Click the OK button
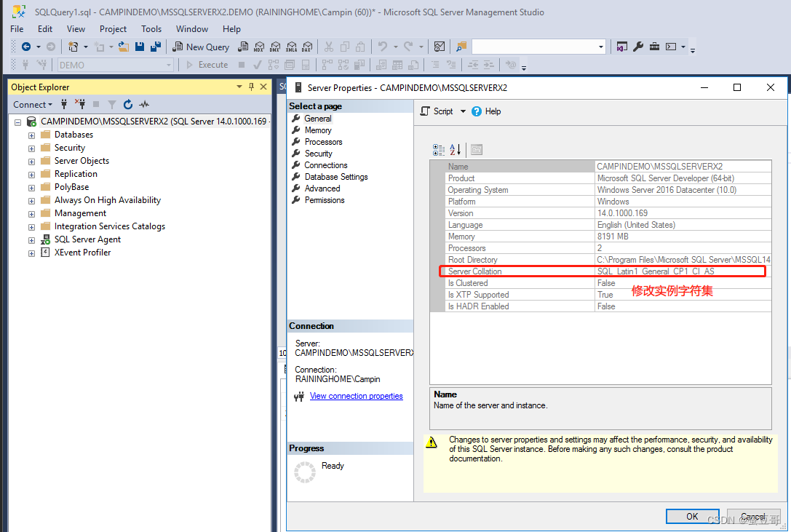Image resolution: width=791 pixels, height=532 pixels. (x=692, y=517)
